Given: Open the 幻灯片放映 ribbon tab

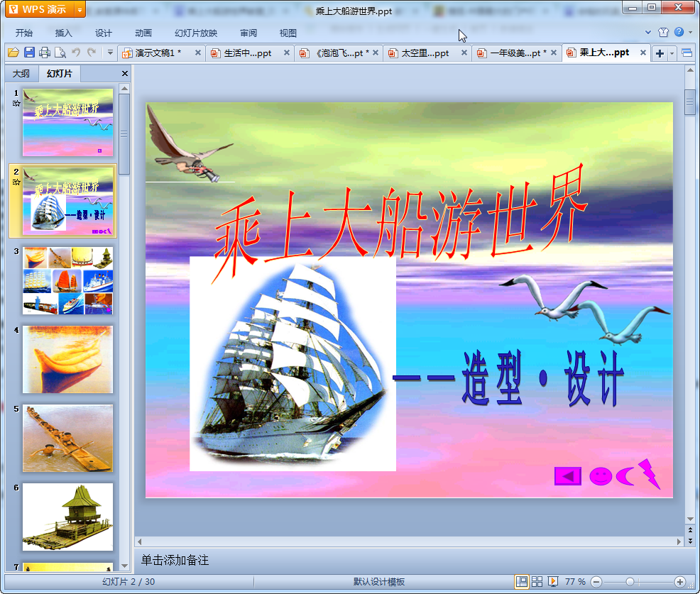Looking at the screenshot, I should tap(196, 33).
